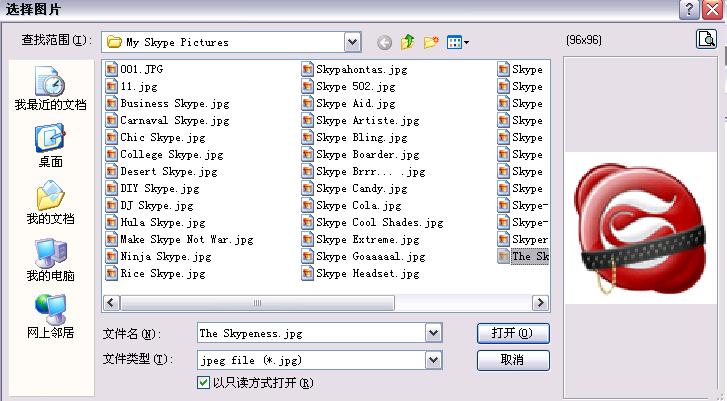Select Skype Boarder.jpg file name
727x401 pixels.
click(x=368, y=154)
